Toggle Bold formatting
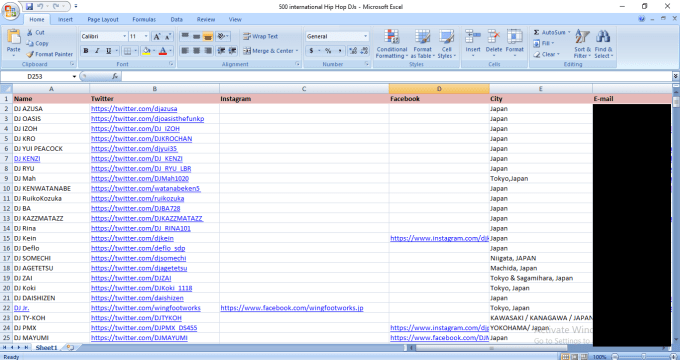 [86, 51]
